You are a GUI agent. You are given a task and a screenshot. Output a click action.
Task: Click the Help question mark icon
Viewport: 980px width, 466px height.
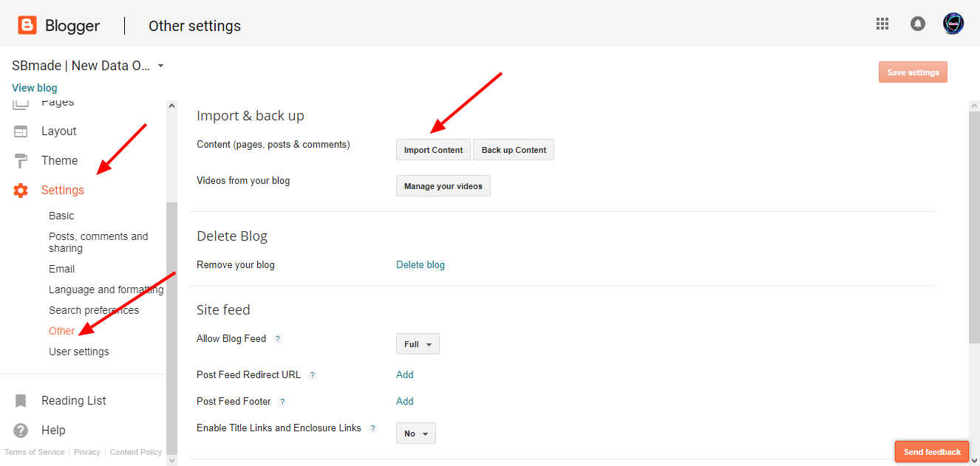(21, 431)
